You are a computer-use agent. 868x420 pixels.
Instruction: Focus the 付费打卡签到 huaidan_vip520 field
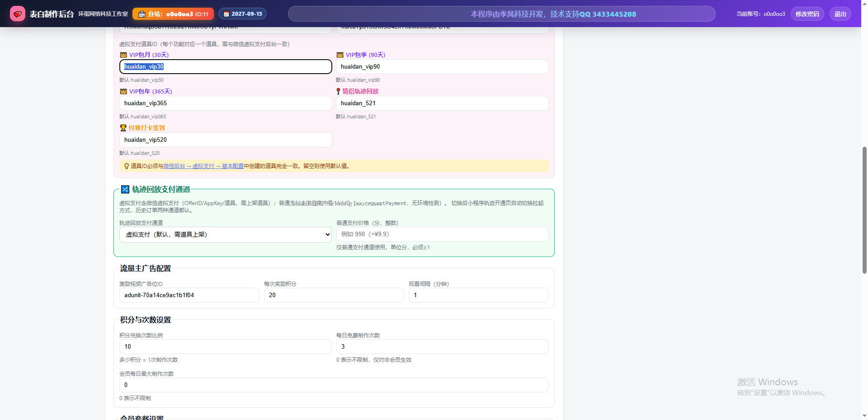pyautogui.click(x=226, y=140)
